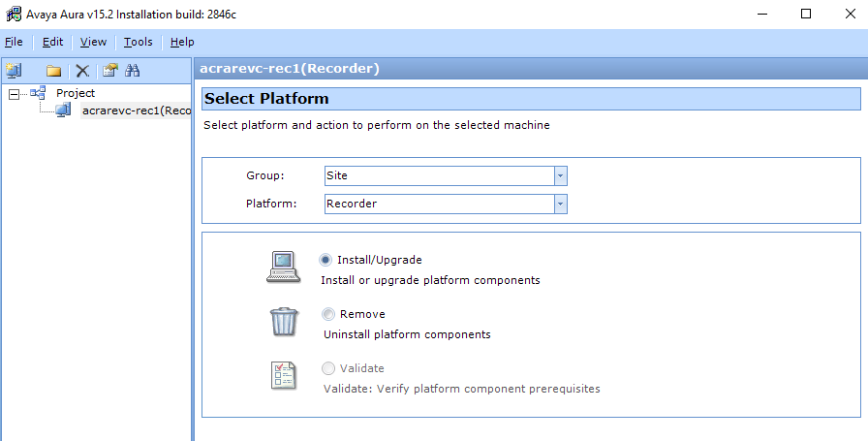The width and height of the screenshot is (868, 441).
Task: Click the binoculars find icon
Action: [x=134, y=71]
